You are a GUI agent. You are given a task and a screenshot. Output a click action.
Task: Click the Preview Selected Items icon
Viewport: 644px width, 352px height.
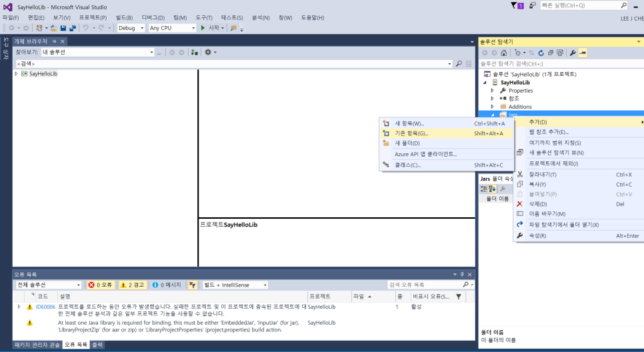(583, 53)
